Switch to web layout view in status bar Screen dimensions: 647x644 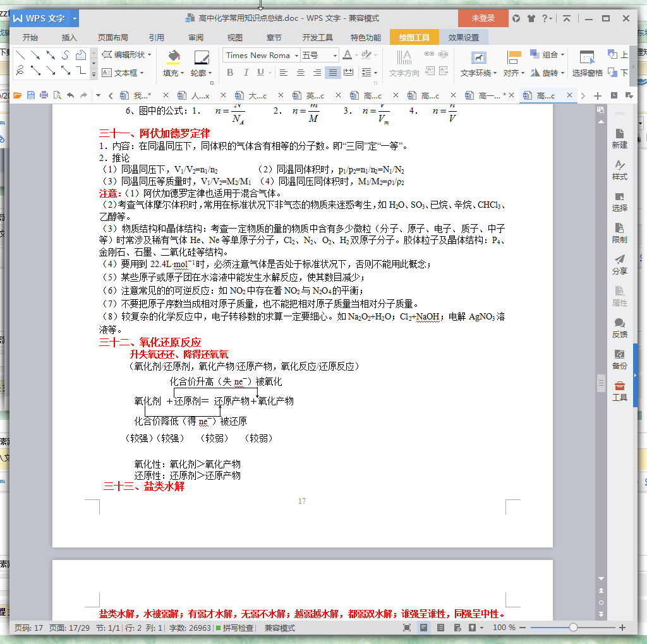tap(457, 628)
